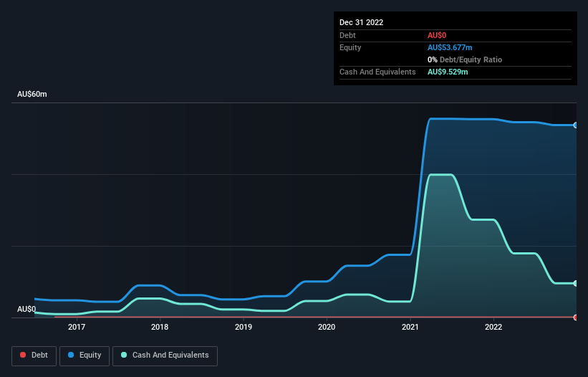588x377 pixels.
Task: Click the Equity row label in tooltip
Action: pos(350,47)
